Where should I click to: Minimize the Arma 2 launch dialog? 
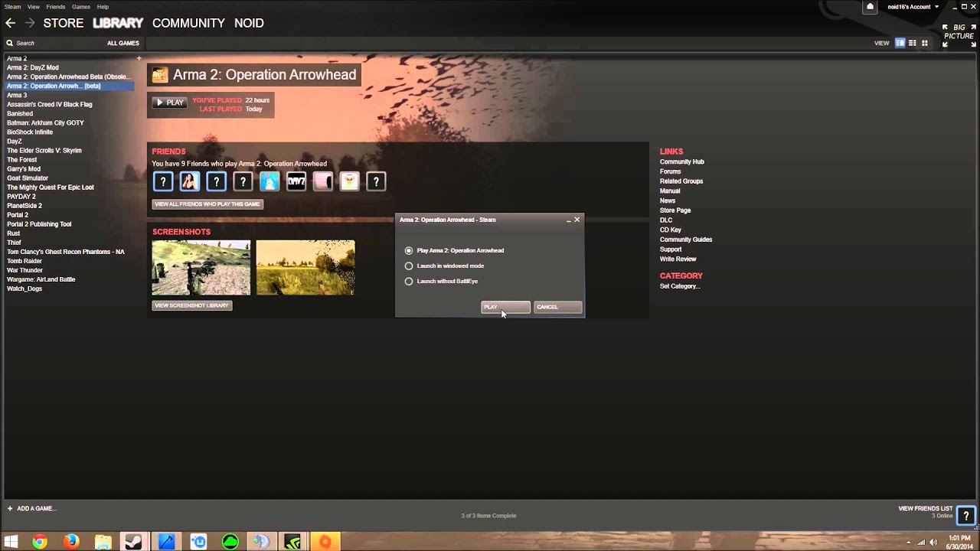(x=568, y=220)
